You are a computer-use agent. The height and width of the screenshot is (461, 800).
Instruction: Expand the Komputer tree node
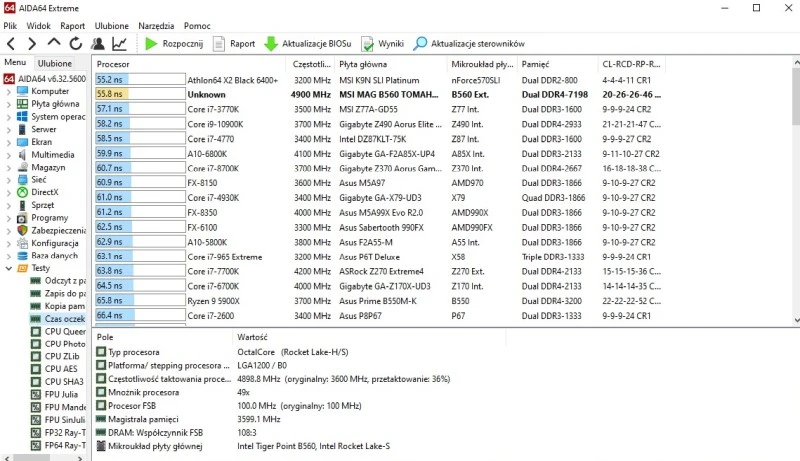coord(9,91)
